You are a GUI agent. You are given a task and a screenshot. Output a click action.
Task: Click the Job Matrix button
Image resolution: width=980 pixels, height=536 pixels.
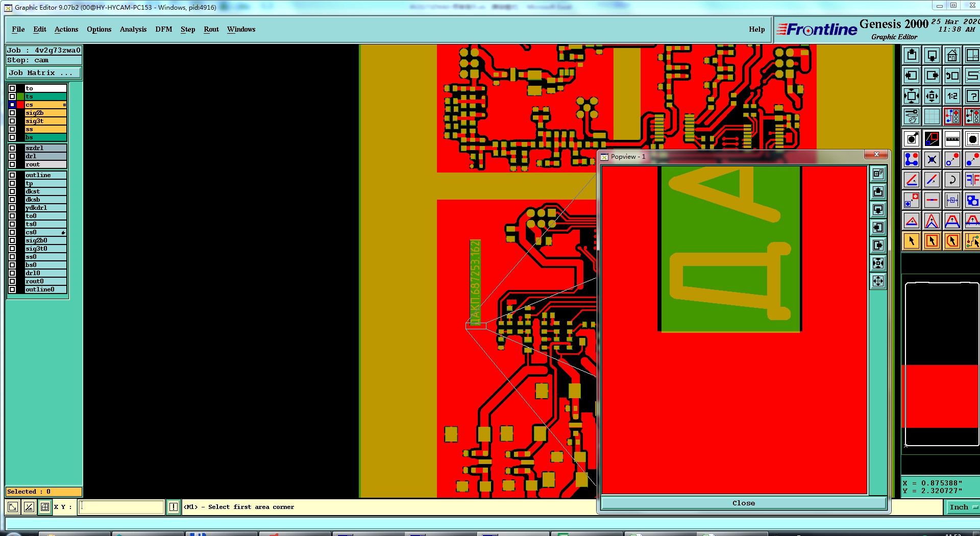coord(43,73)
